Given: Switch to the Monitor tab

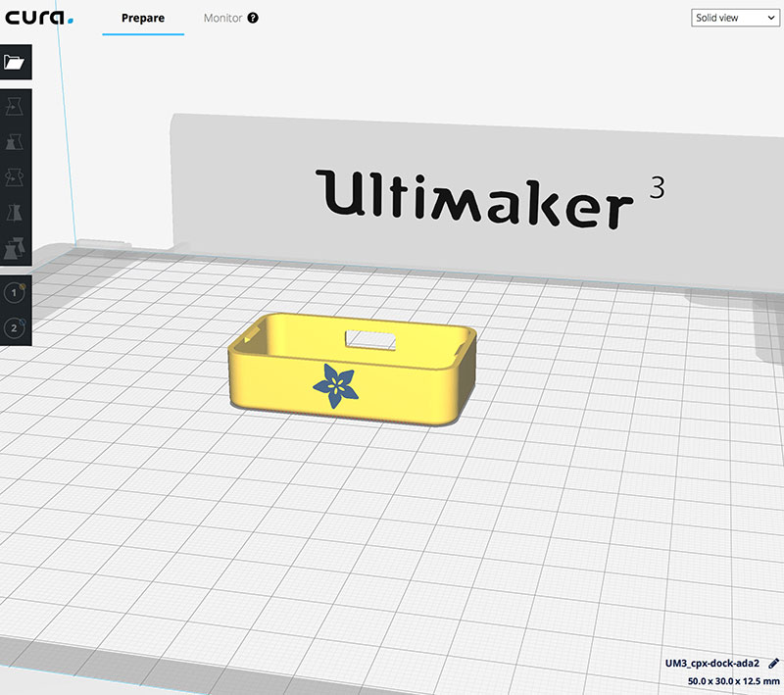Looking at the screenshot, I should [x=224, y=18].
